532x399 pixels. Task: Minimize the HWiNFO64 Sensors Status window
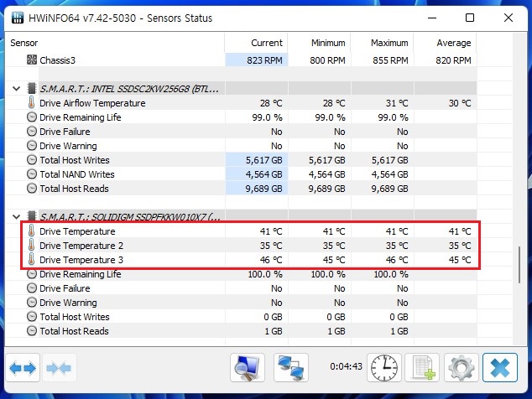tap(432, 18)
